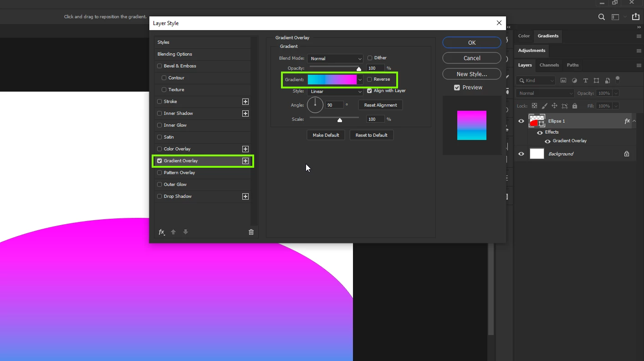Open the Layers panel hamburger menu
The image size is (644, 361).
pos(639,65)
